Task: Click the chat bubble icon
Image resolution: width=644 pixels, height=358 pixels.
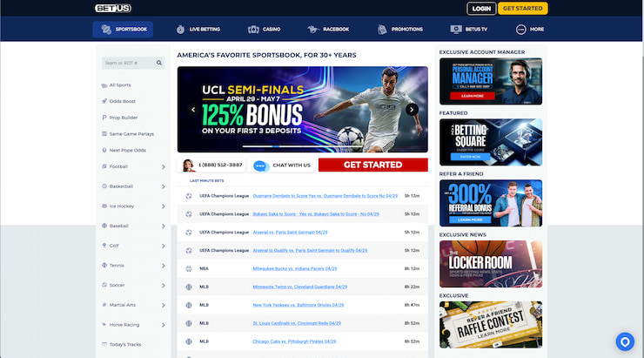Action: [x=260, y=165]
